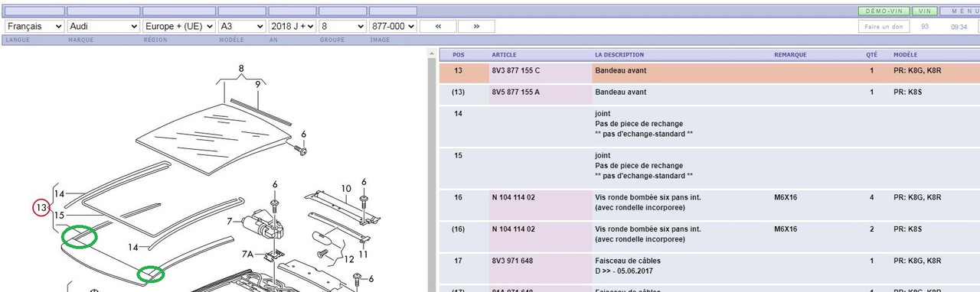980x292 pixels.
Task: Go to next image with » button
Action: (x=476, y=26)
